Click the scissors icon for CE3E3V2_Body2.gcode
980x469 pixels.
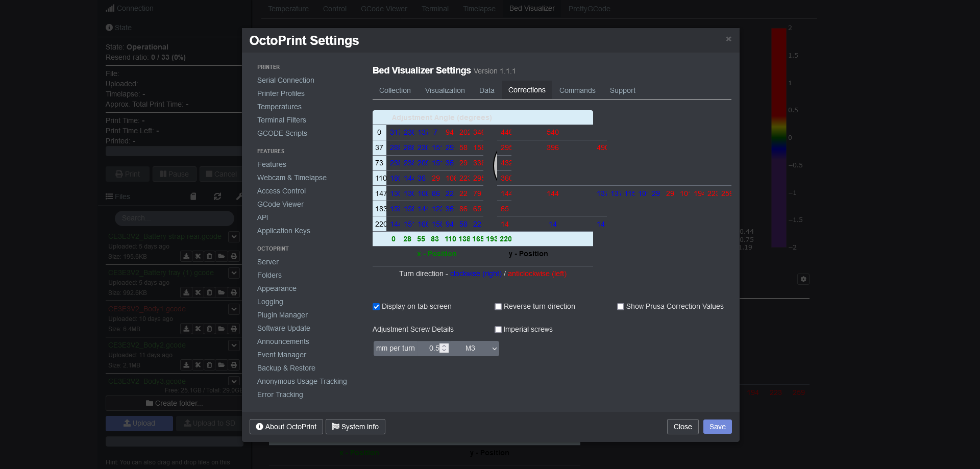tap(198, 365)
